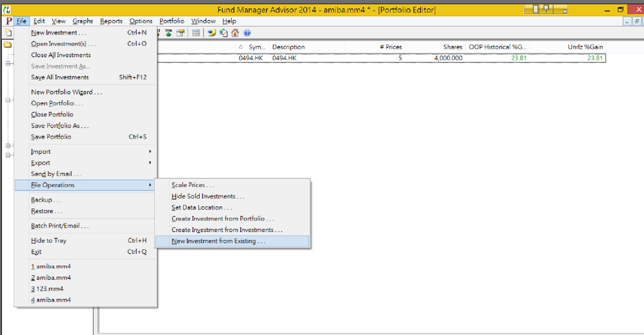Expand the Import submenu arrow
Image resolution: width=644 pixels, height=335 pixels.
tap(150, 152)
